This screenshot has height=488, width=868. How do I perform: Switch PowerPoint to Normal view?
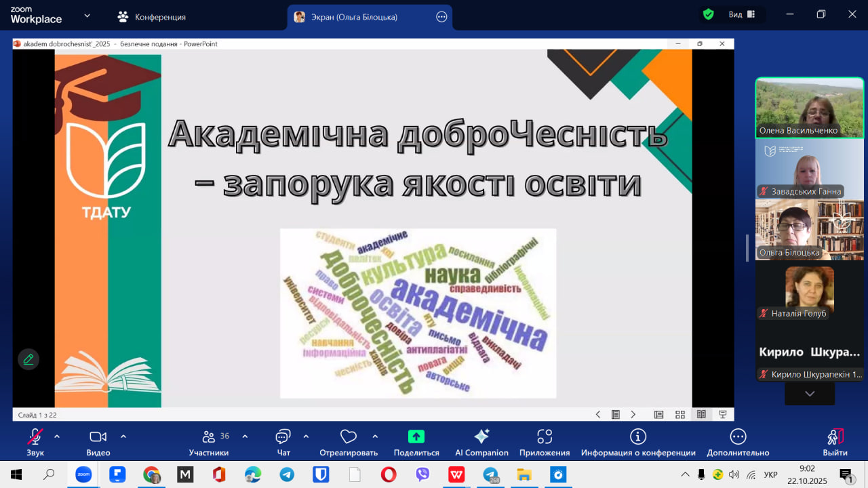tap(658, 414)
